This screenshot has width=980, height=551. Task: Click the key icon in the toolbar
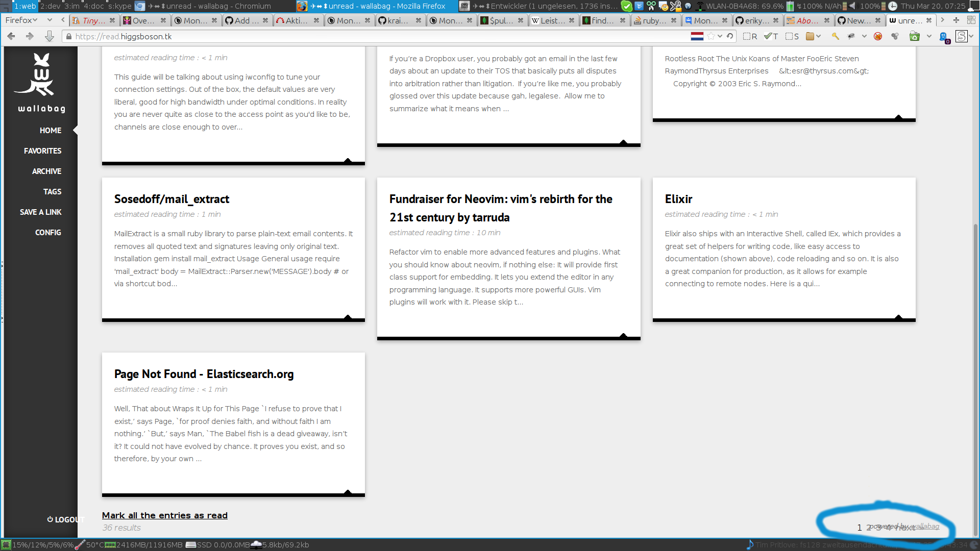point(836,36)
